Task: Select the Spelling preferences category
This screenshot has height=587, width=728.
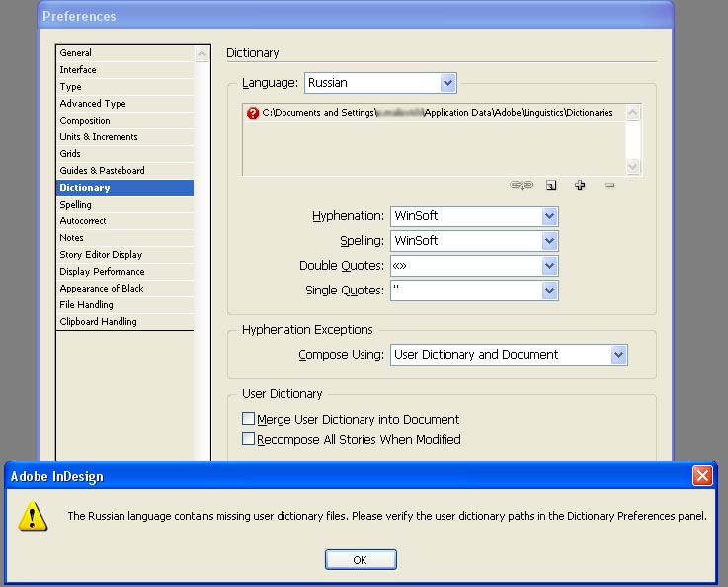Action: tap(76, 205)
